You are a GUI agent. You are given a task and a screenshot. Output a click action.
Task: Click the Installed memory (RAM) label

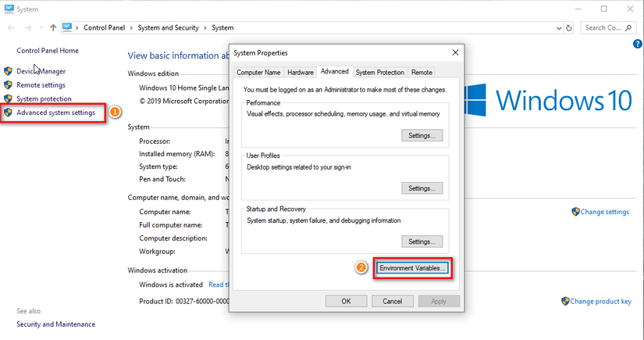coord(177,154)
